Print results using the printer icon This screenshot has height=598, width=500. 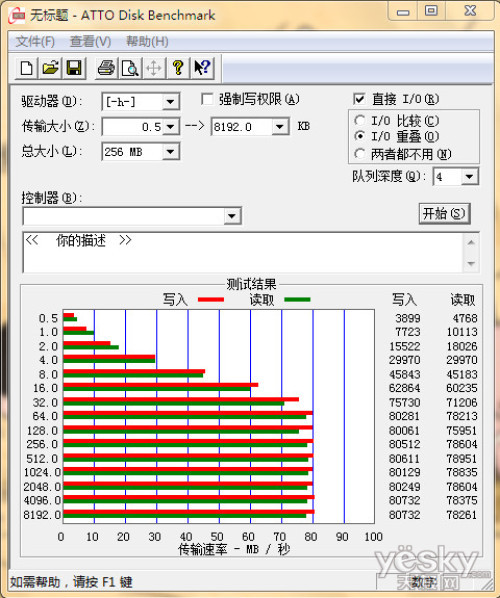coord(106,68)
